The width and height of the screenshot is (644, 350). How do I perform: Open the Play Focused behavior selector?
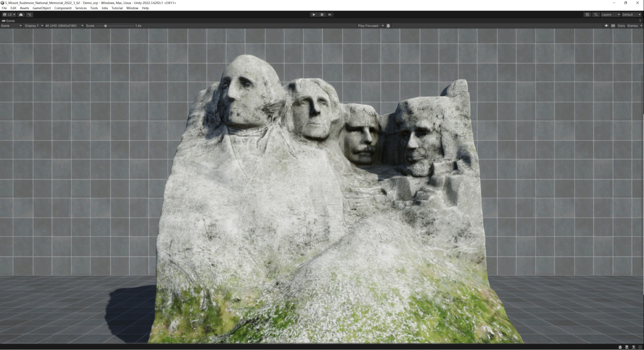370,25
